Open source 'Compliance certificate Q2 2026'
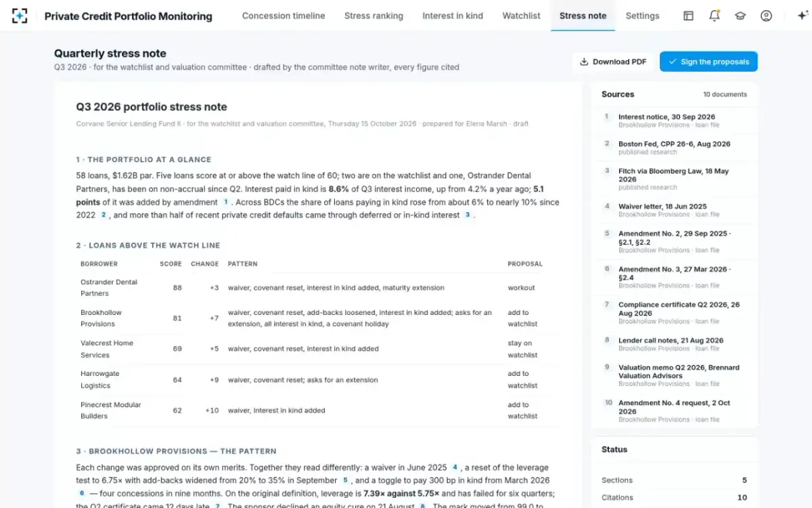Screen dimensions: 812x508 click(674, 313)
